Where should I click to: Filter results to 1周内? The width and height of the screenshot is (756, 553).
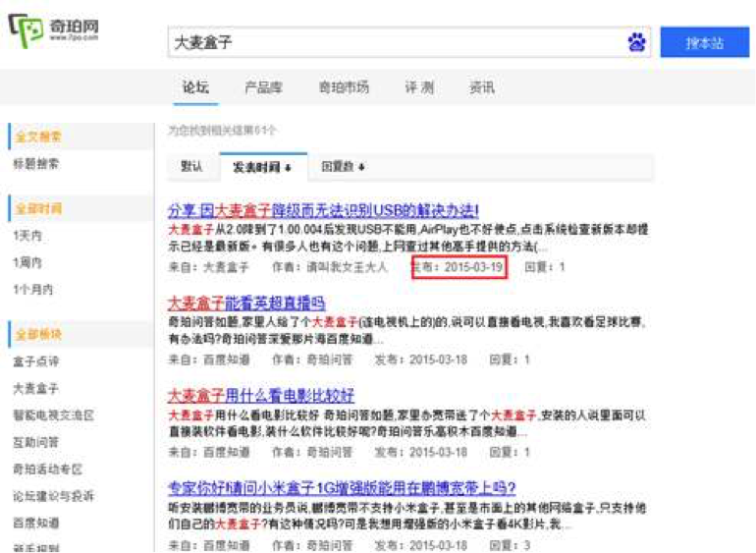tap(27, 263)
